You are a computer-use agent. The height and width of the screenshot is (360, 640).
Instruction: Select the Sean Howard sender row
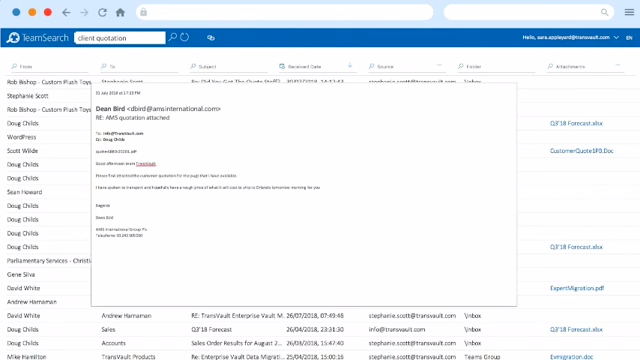(x=24, y=192)
